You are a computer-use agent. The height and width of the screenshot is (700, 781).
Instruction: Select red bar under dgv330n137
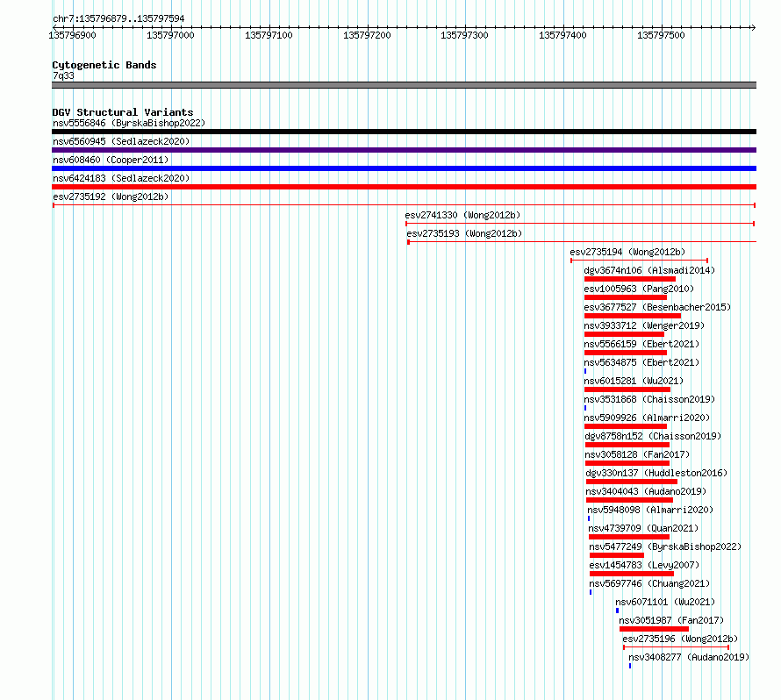632,482
